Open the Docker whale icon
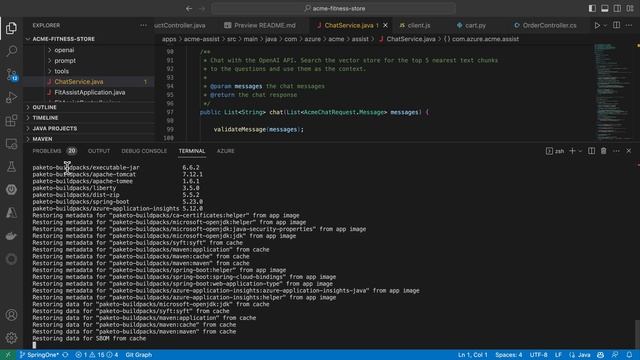This screenshot has width=640, height=360. click(x=11, y=236)
